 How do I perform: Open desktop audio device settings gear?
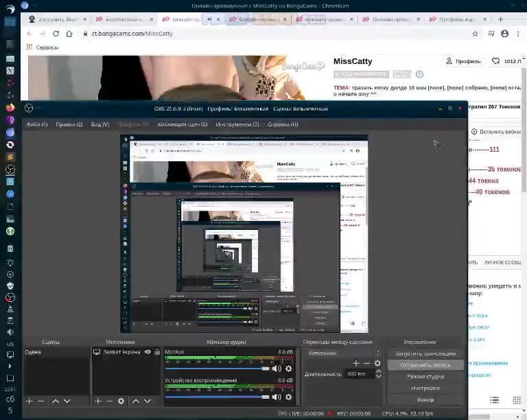click(288, 397)
